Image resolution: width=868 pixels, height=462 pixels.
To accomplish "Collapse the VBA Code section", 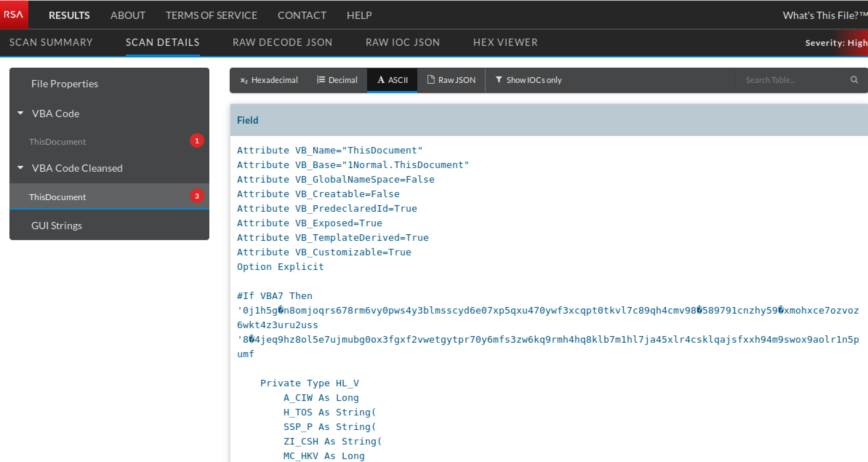I will coord(21,113).
